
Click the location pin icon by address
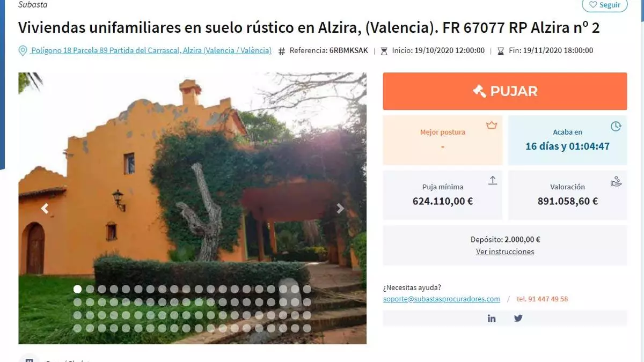(23, 51)
